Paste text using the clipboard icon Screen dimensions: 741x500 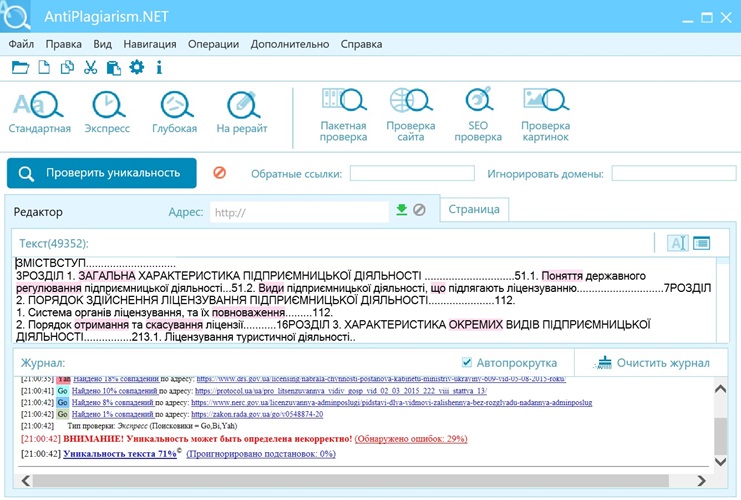(113, 68)
